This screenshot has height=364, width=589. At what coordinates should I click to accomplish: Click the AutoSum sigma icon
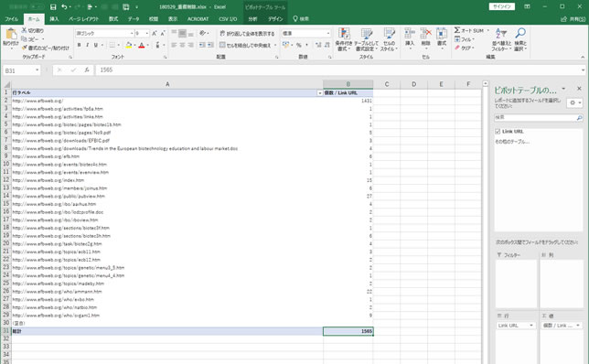(x=457, y=30)
